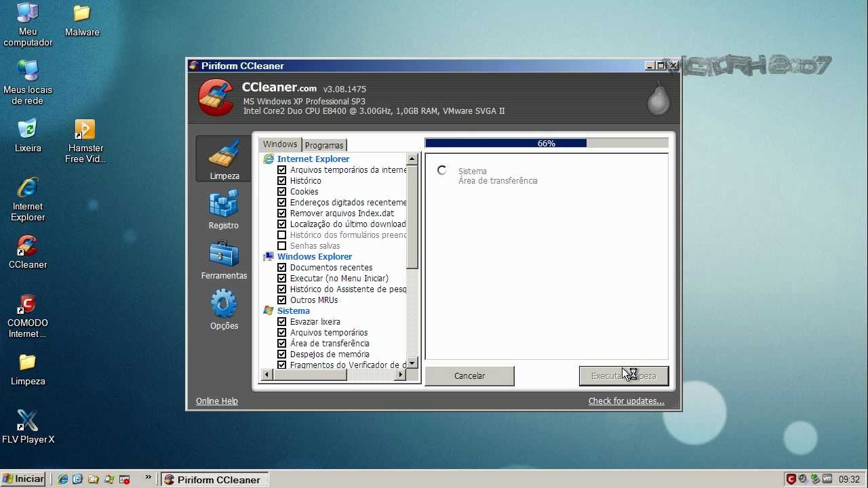The image size is (868, 488).
Task: Select COMODO Internet Security desktop icon
Action: coord(28,316)
